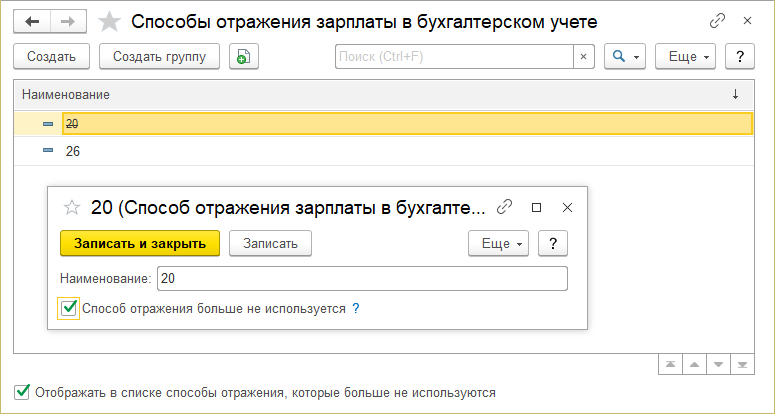Image resolution: width=775 pixels, height=414 pixels.
Task: Click the back navigation arrow
Action: 33,21
